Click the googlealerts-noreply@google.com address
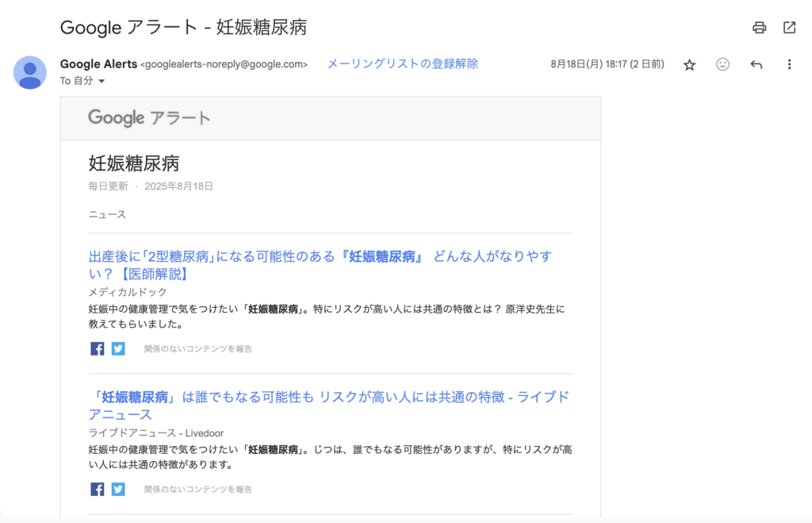Viewport: 812px width, 523px height. pos(224,64)
